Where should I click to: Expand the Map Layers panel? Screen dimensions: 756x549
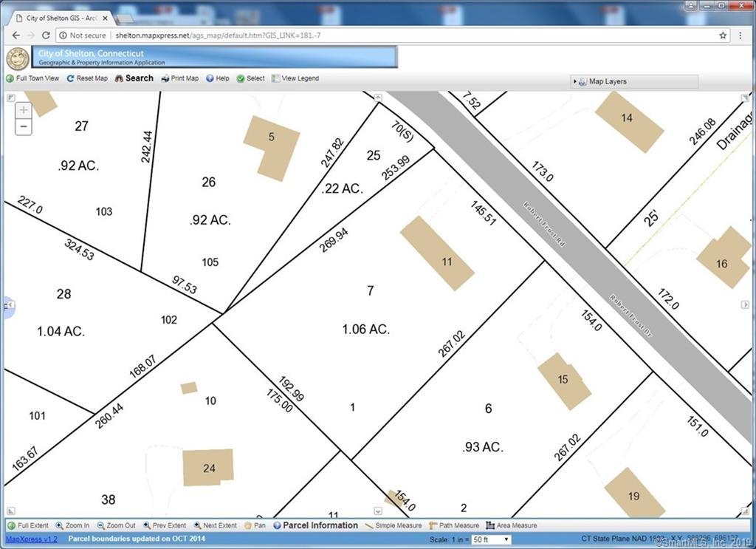coord(634,81)
